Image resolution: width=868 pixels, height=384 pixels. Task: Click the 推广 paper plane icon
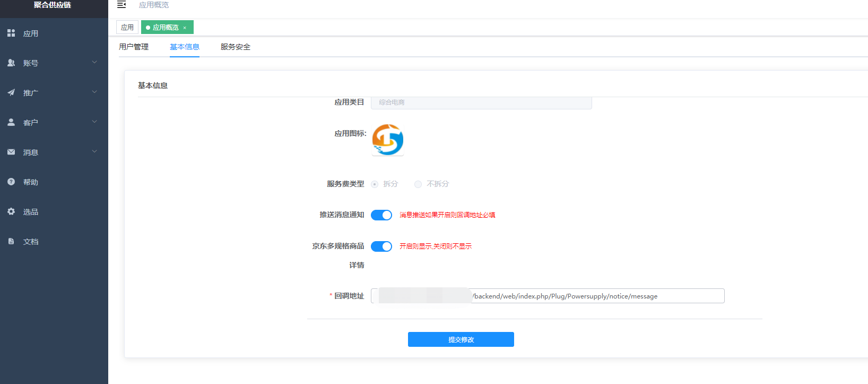11,92
